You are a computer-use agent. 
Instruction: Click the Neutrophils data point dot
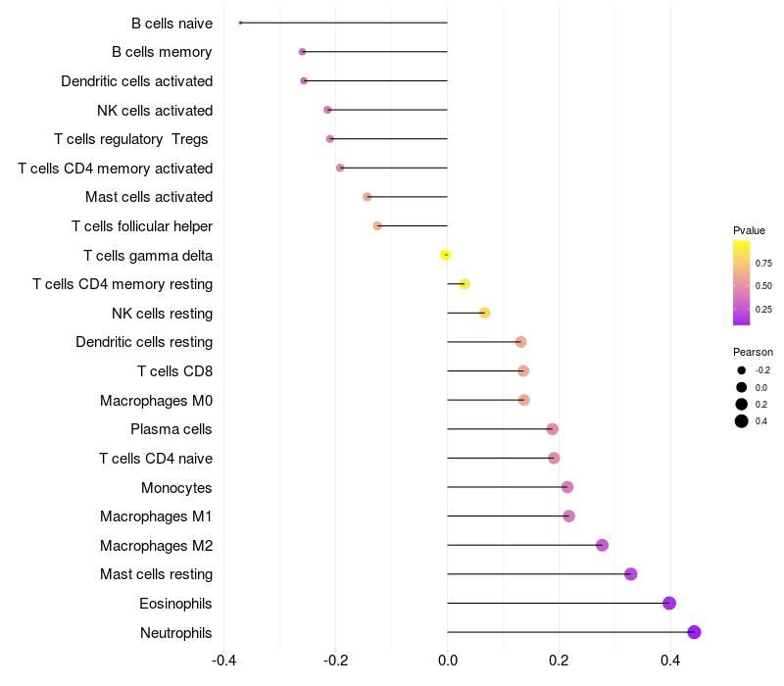[x=694, y=632]
